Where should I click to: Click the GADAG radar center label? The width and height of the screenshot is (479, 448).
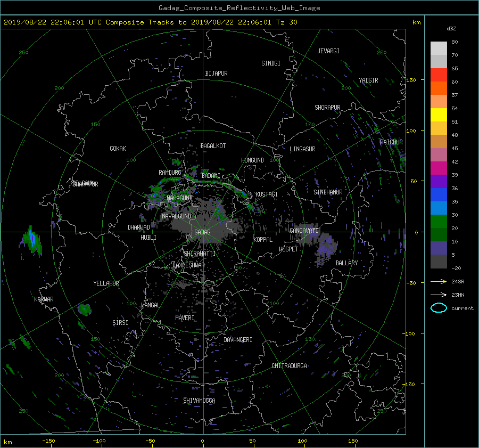tap(203, 232)
